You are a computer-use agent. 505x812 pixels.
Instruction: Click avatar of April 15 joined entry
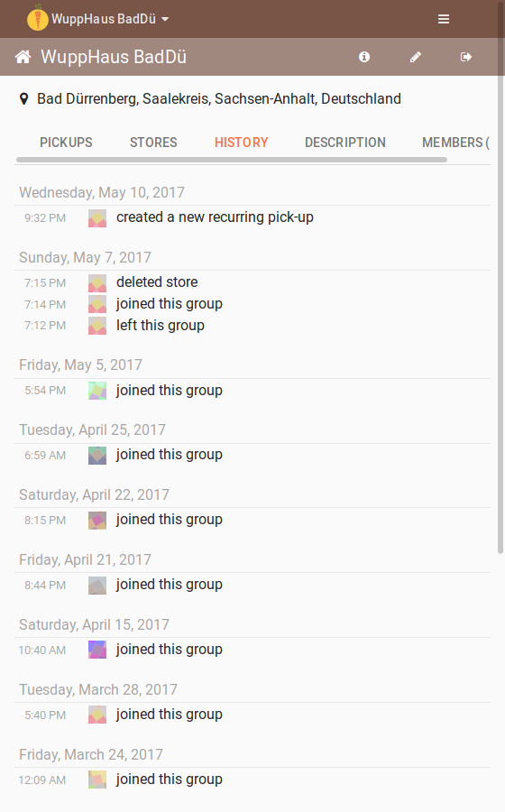[x=97, y=650]
